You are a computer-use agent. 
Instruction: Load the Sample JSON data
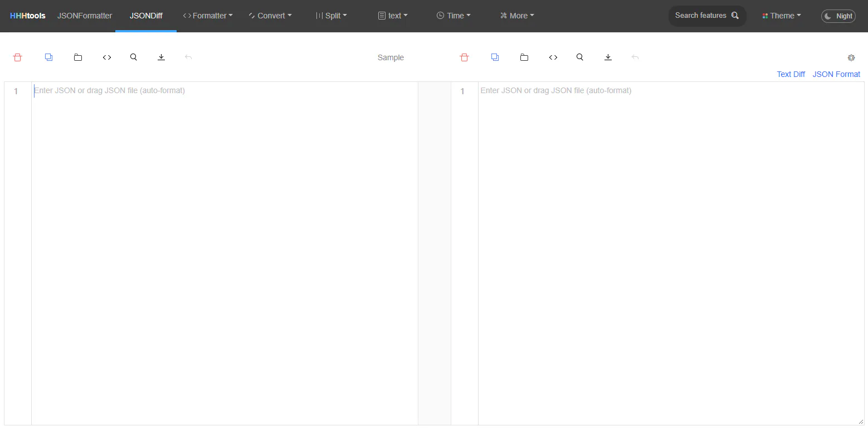(x=391, y=57)
